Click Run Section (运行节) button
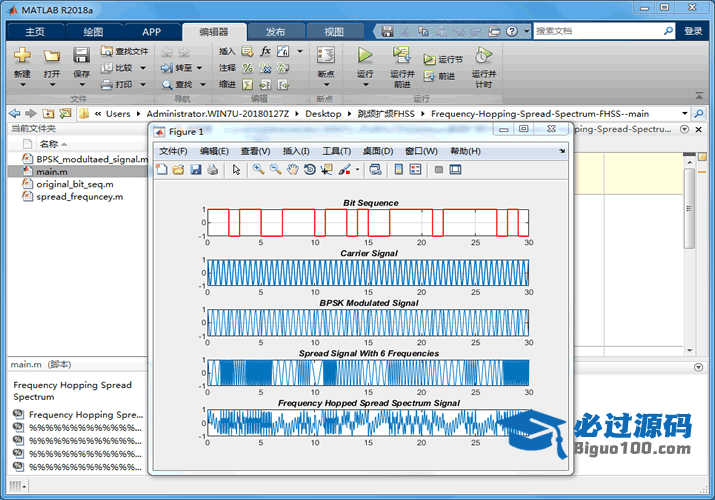 (x=443, y=59)
